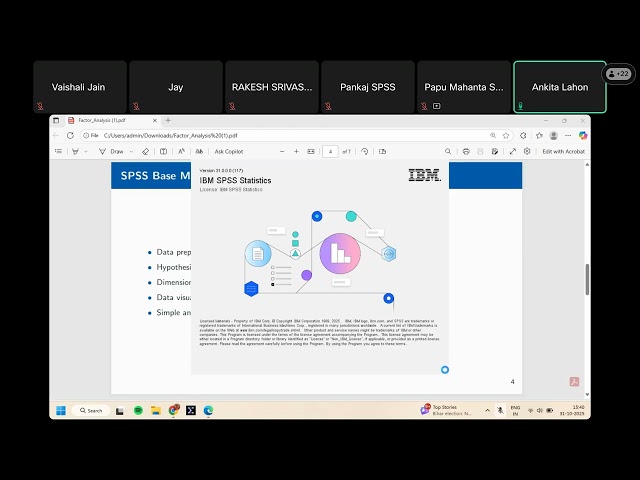
Task: Click the ENG IN language indicator
Action: (516, 411)
